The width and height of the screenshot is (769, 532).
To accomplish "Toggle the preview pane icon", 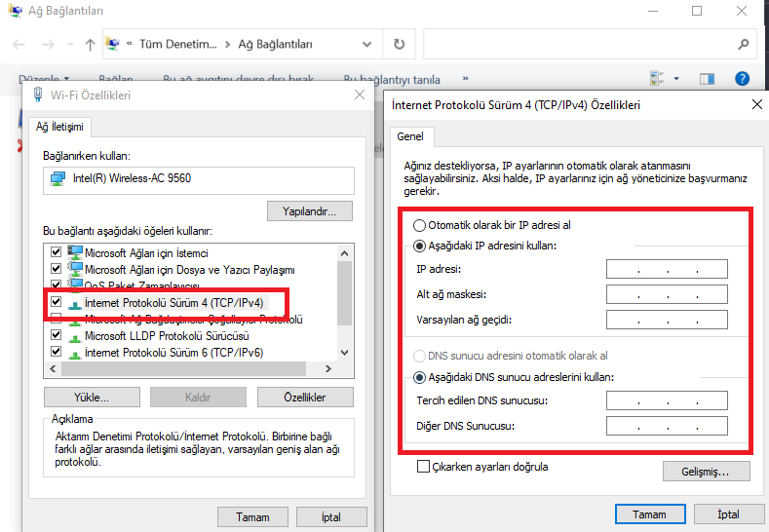I will click(x=707, y=79).
